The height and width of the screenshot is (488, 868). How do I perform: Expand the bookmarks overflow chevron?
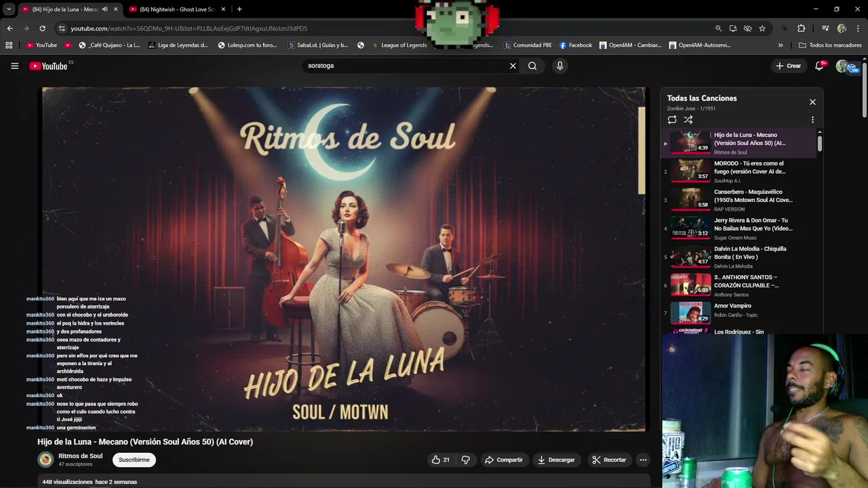781,45
